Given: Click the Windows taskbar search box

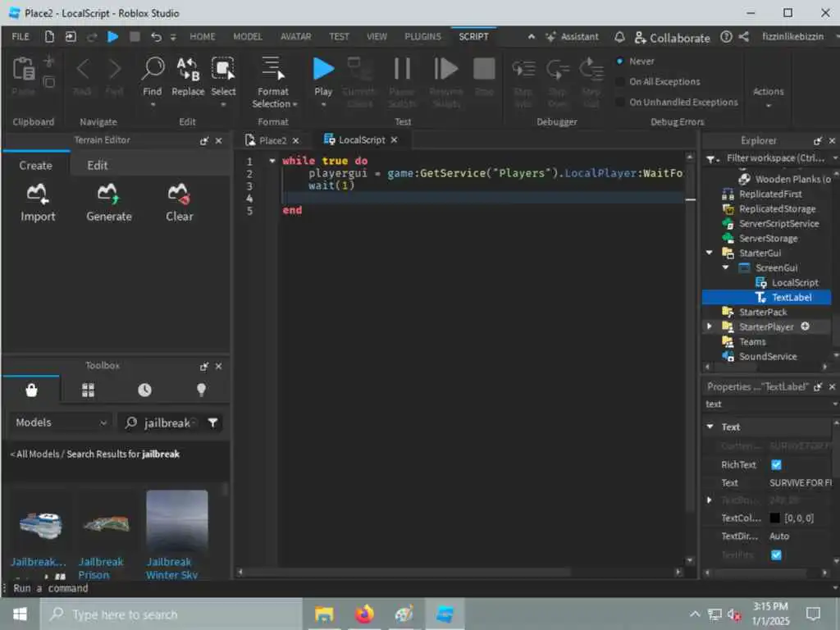Looking at the screenshot, I should pos(171,614).
